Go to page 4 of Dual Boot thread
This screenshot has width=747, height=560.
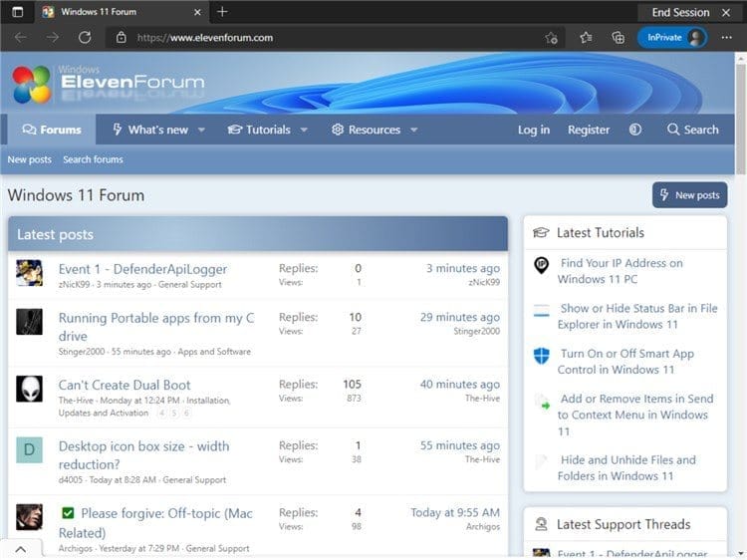coord(162,414)
